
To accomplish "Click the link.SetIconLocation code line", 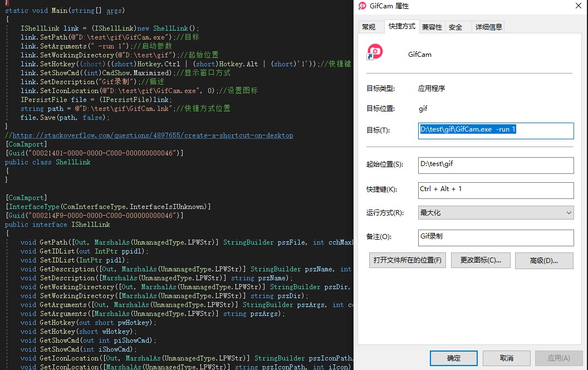I will click(139, 91).
